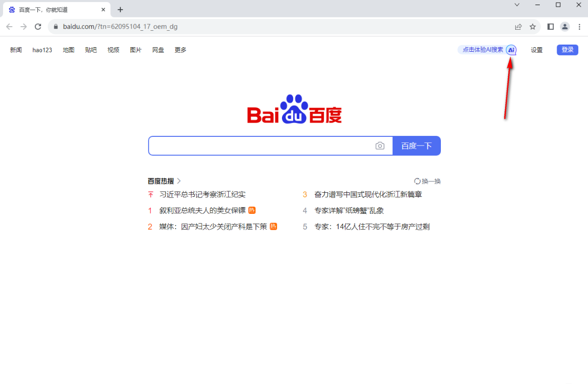Click the Baidu logo
The width and height of the screenshot is (588, 384).
coord(294,109)
